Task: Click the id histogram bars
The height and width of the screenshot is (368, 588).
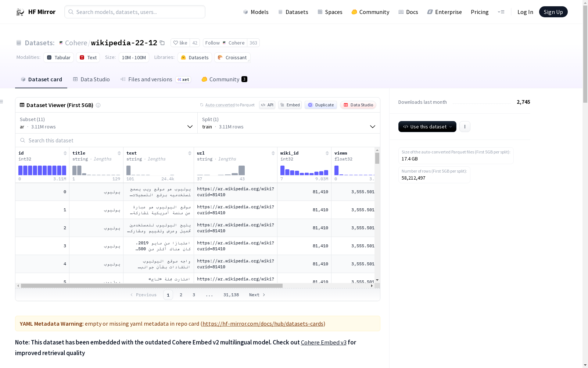Action: point(42,170)
